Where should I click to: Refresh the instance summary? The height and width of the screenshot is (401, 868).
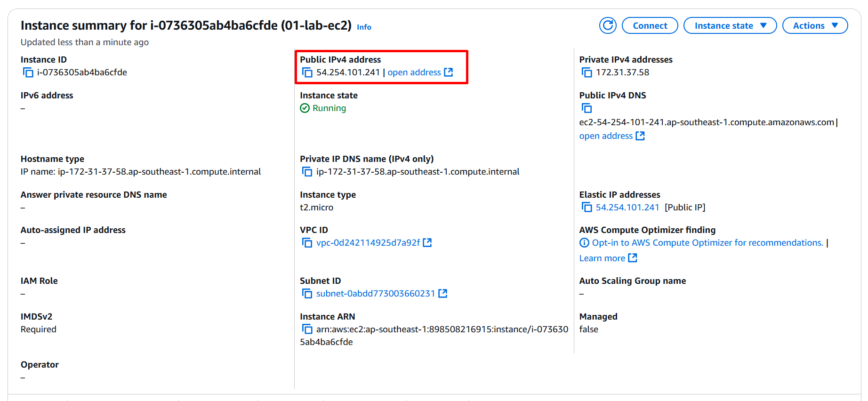pos(608,25)
